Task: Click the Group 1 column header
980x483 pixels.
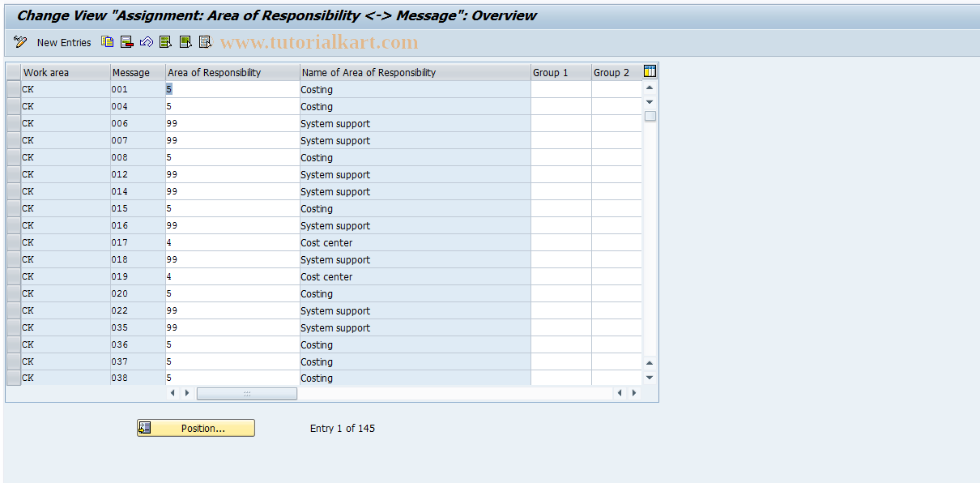Action: [x=561, y=72]
